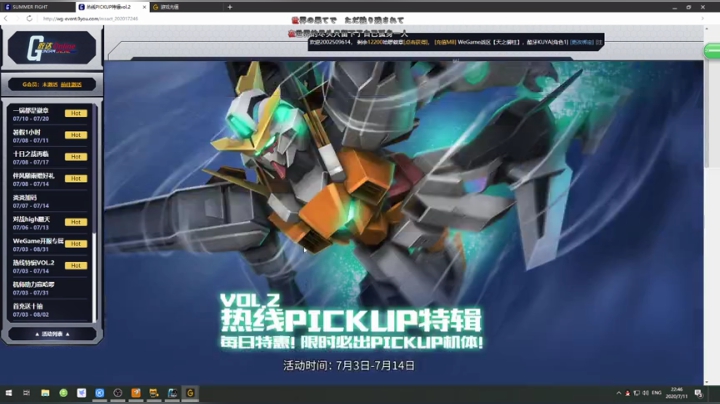Open a new browser tab

(x=230, y=7)
